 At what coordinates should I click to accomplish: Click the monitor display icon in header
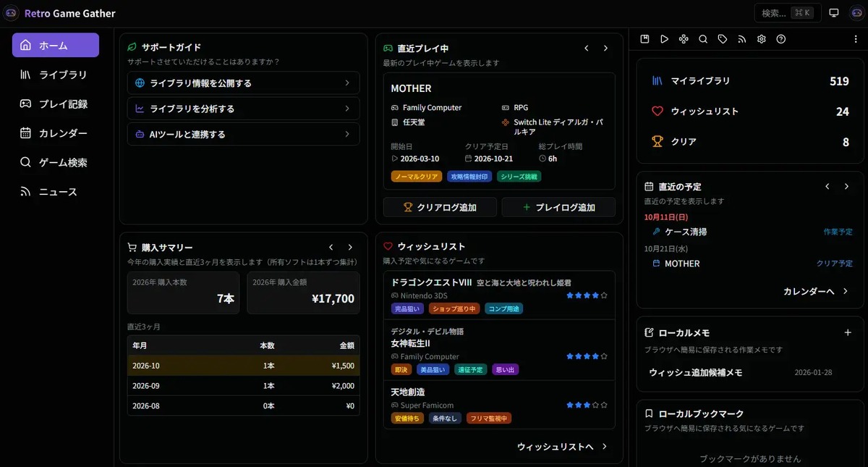pyautogui.click(x=834, y=13)
